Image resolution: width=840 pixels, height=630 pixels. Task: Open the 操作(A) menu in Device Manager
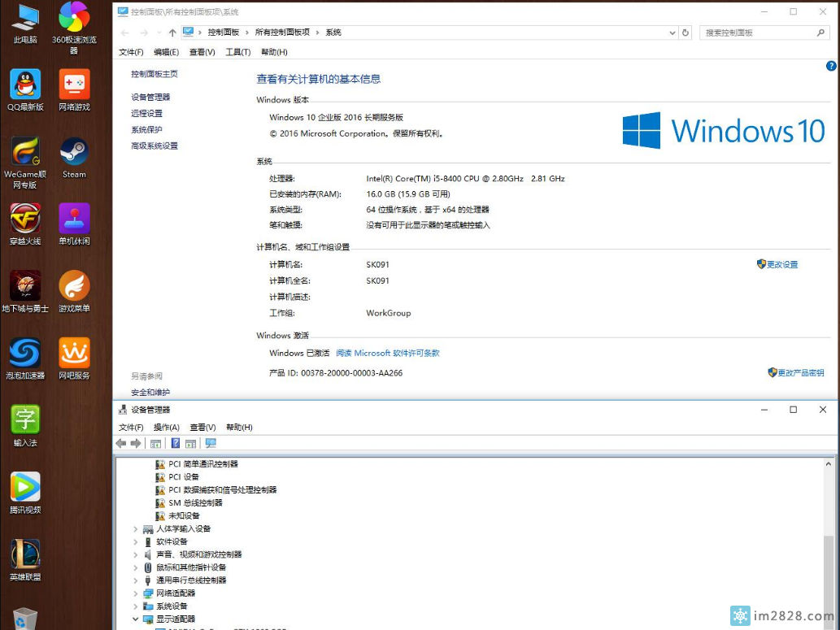coord(166,427)
